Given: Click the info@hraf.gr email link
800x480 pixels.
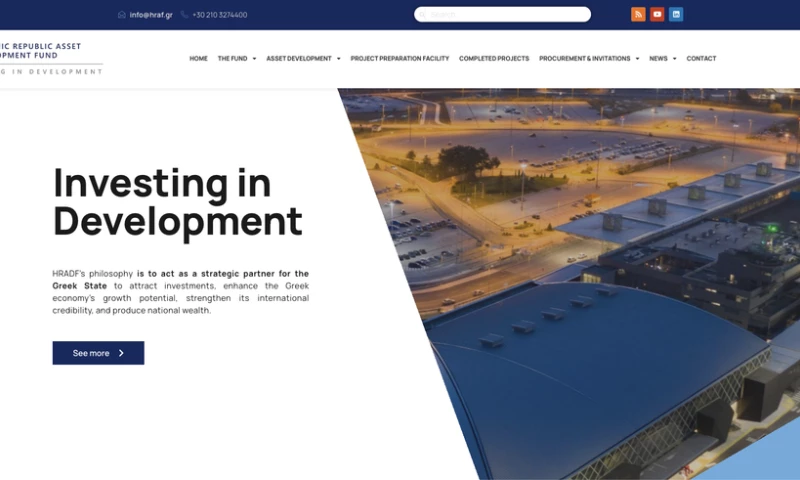Looking at the screenshot, I should [151, 15].
